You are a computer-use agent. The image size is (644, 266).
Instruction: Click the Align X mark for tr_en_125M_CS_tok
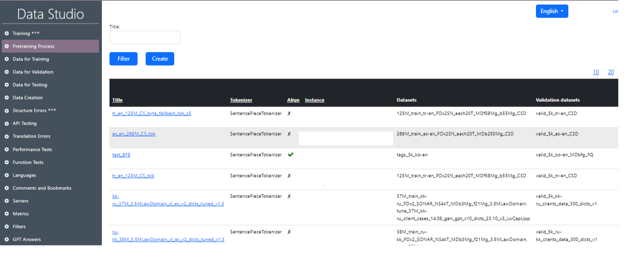tap(289, 176)
